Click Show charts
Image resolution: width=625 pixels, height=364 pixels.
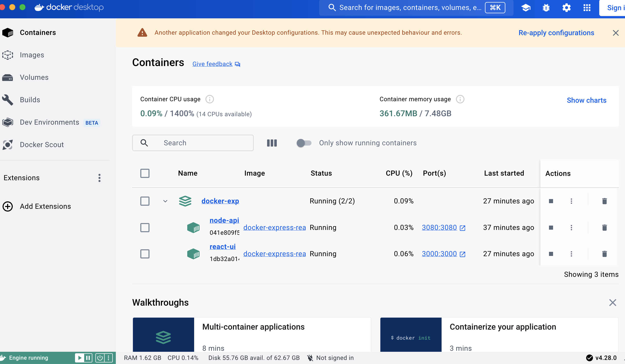click(586, 100)
